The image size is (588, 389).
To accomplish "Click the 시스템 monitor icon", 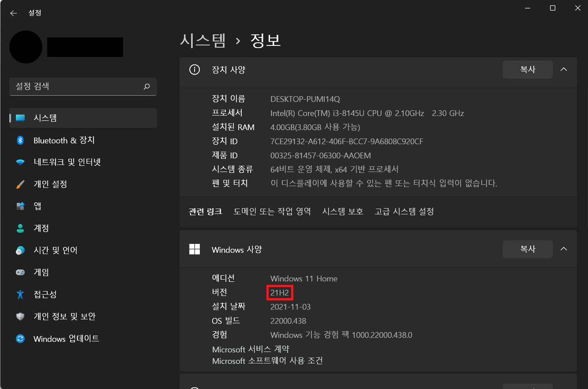I will (20, 118).
